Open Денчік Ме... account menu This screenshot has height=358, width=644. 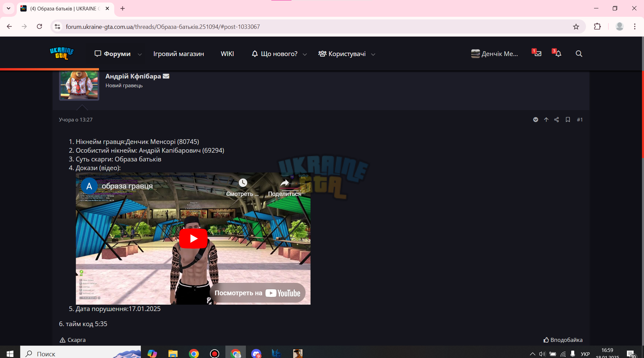pyautogui.click(x=494, y=54)
